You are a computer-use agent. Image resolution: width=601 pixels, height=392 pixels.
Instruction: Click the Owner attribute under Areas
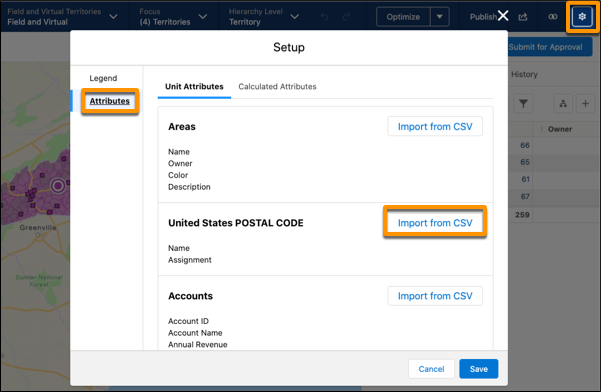[x=180, y=164]
